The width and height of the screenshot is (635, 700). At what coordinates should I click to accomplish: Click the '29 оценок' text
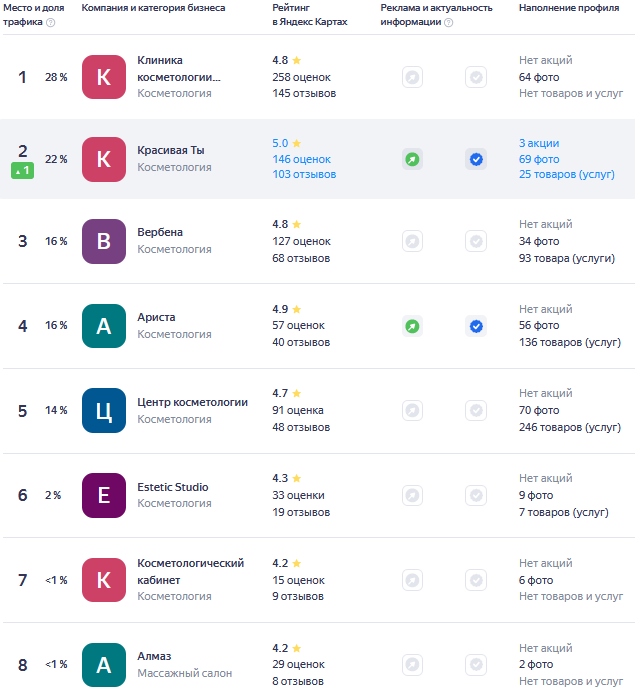pyautogui.click(x=298, y=665)
